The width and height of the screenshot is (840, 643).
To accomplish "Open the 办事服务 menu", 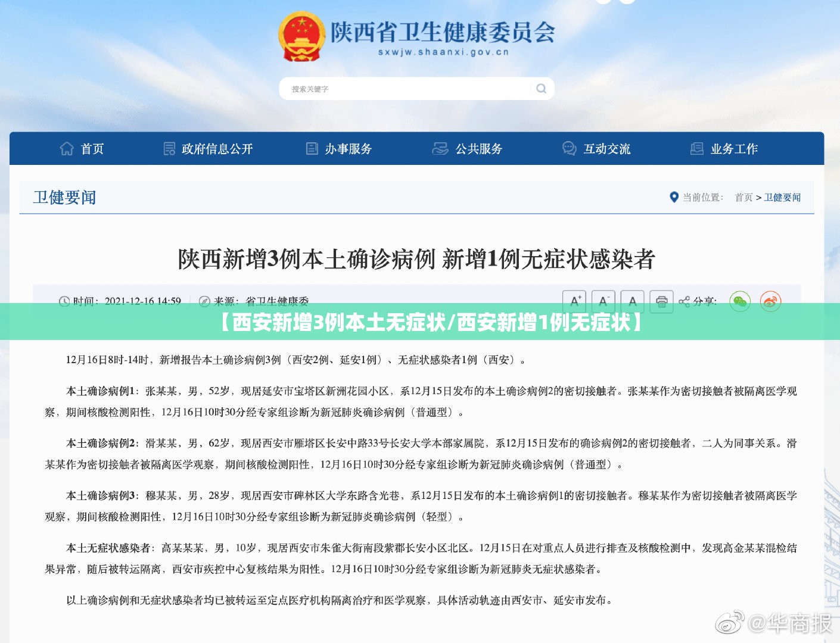I will coord(338,149).
